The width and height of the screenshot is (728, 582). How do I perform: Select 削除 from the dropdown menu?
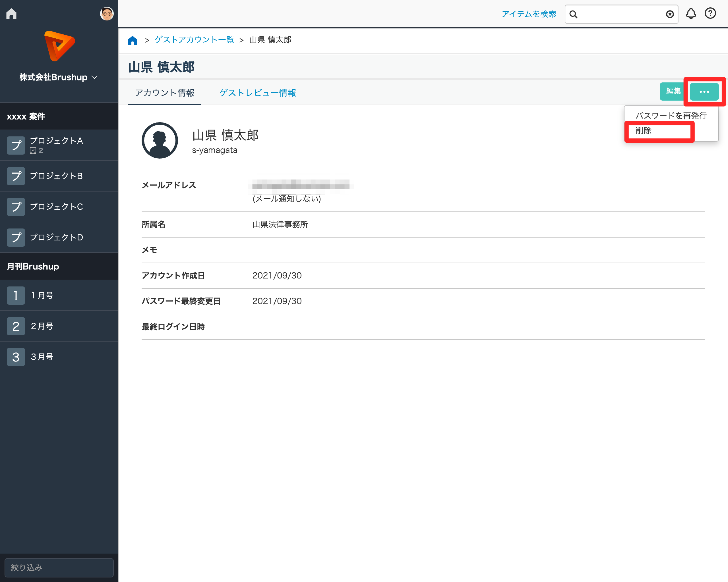click(643, 131)
